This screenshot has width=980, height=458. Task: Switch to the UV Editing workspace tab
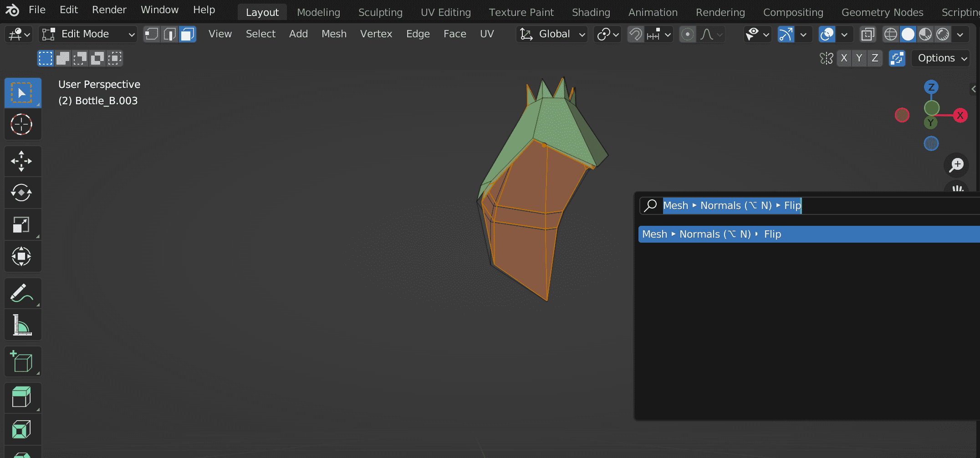pos(445,12)
